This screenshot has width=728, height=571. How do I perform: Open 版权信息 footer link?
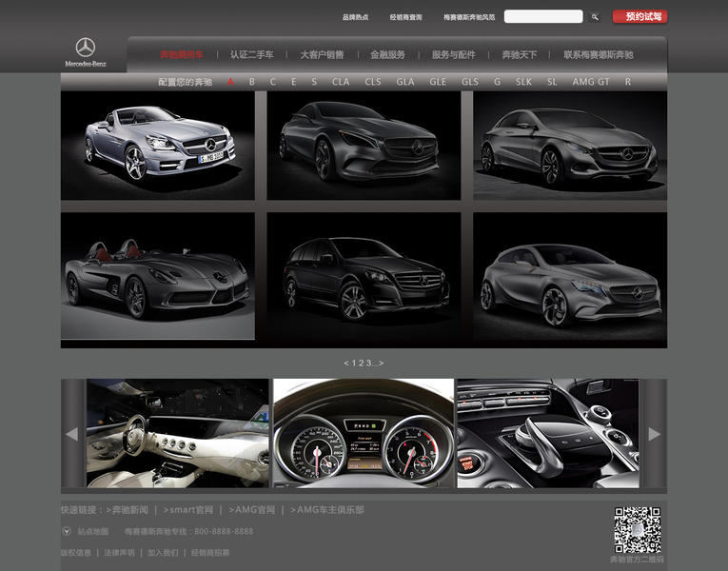pos(76,553)
